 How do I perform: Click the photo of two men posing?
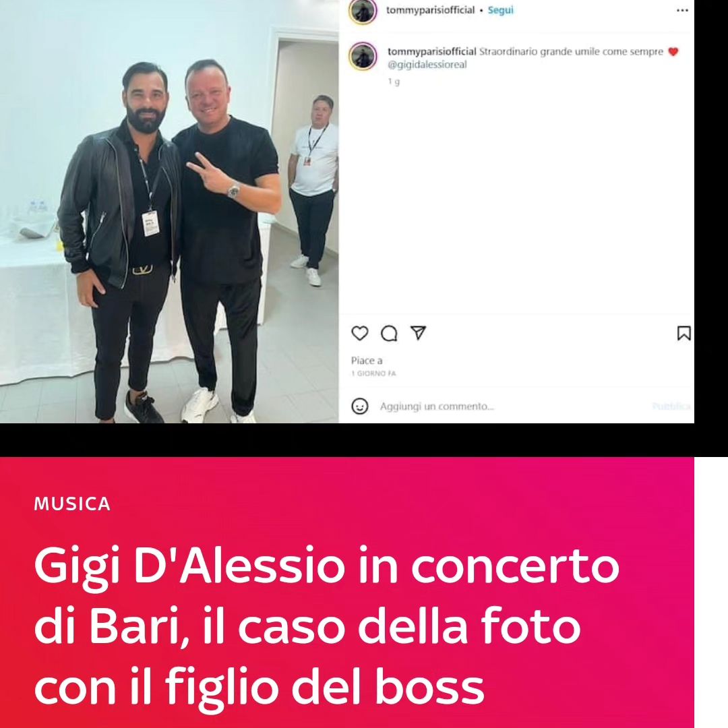[x=169, y=212]
